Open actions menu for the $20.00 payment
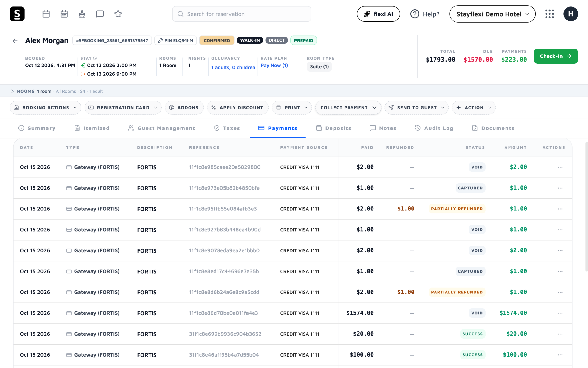Screen dimensions: 588x368 (560, 334)
